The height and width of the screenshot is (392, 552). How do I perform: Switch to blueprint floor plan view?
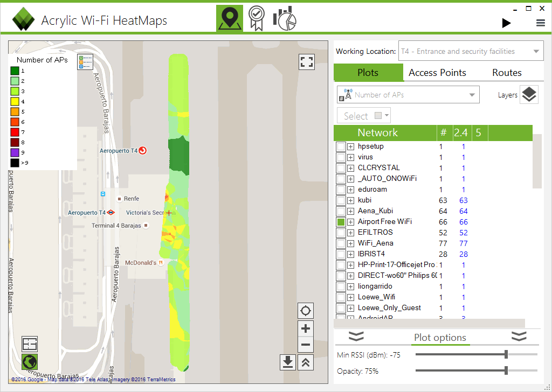coord(30,344)
